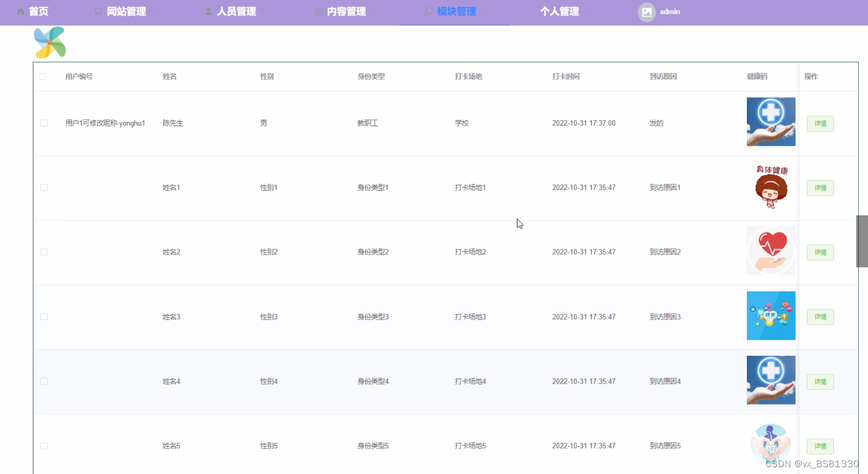Viewport: 868px width, 474px height.
Task: Tick the select-all checkbox in table header
Action: [x=42, y=77]
